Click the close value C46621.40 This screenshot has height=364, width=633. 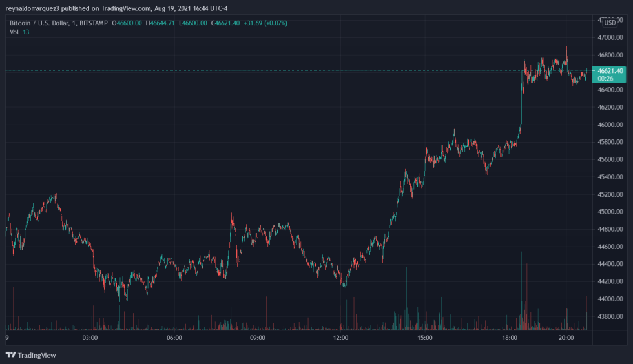225,23
